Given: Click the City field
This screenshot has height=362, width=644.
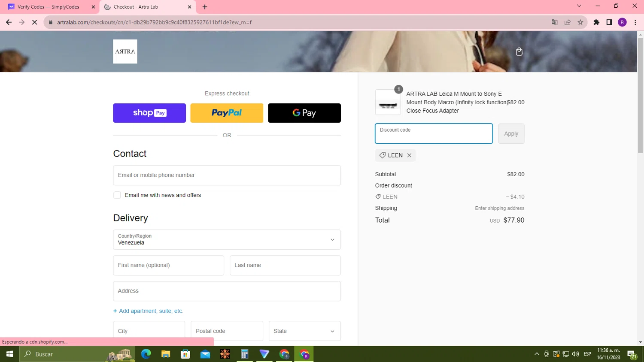Looking at the screenshot, I should click(149, 331).
